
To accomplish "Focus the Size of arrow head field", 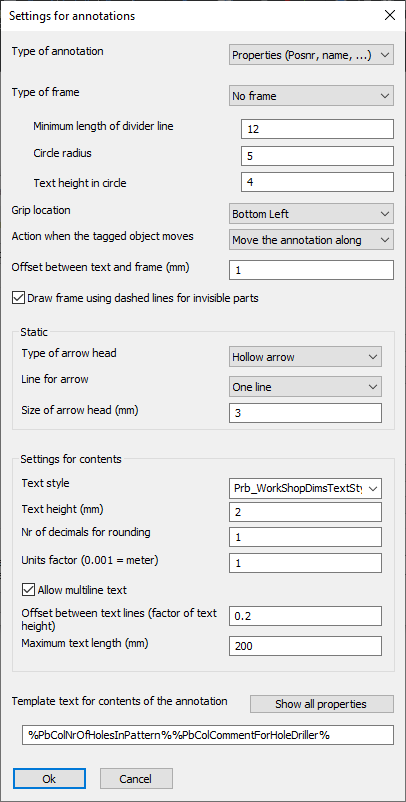I will tap(305, 413).
